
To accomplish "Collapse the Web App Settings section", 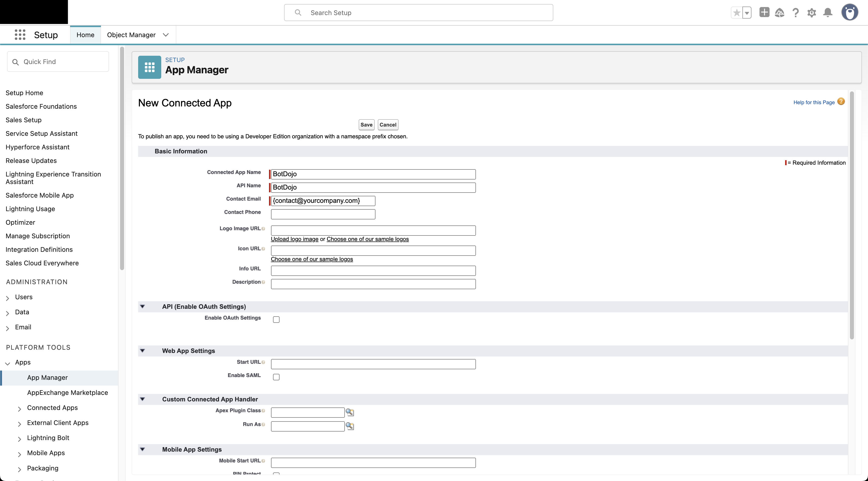I will (143, 351).
